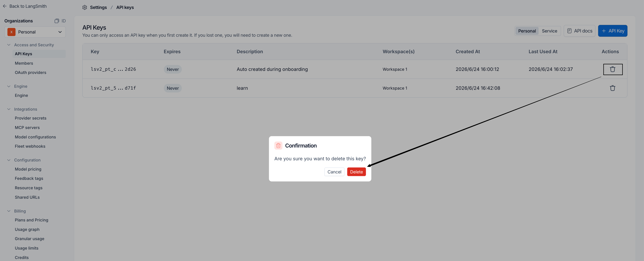The image size is (644, 261).
Task: Open the Engine sidebar item
Action: (21, 96)
